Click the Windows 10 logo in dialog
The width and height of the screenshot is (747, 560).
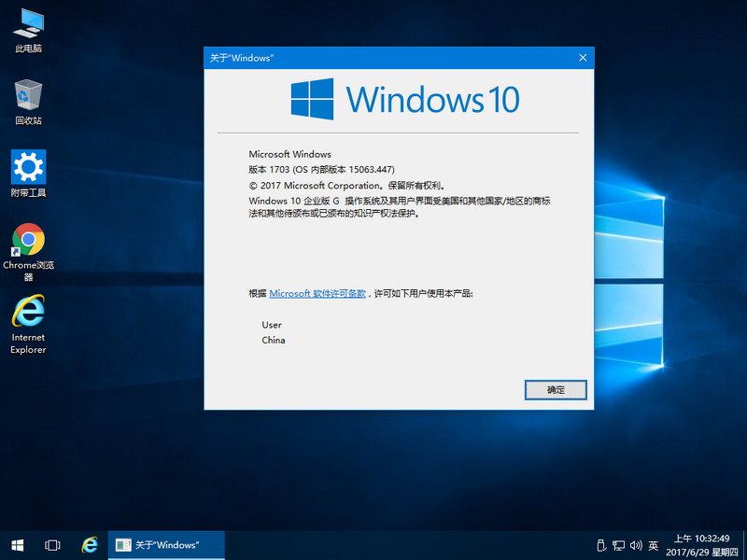[x=405, y=99]
